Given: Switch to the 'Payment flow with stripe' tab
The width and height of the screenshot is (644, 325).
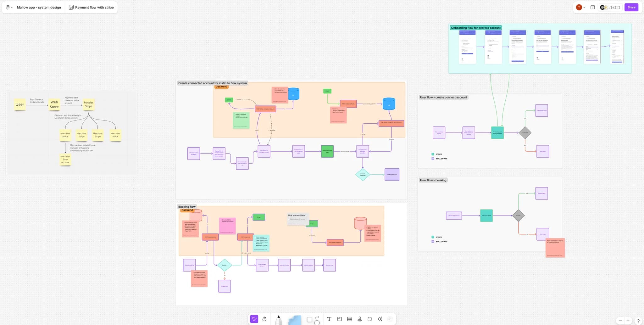Looking at the screenshot, I should coord(91,7).
